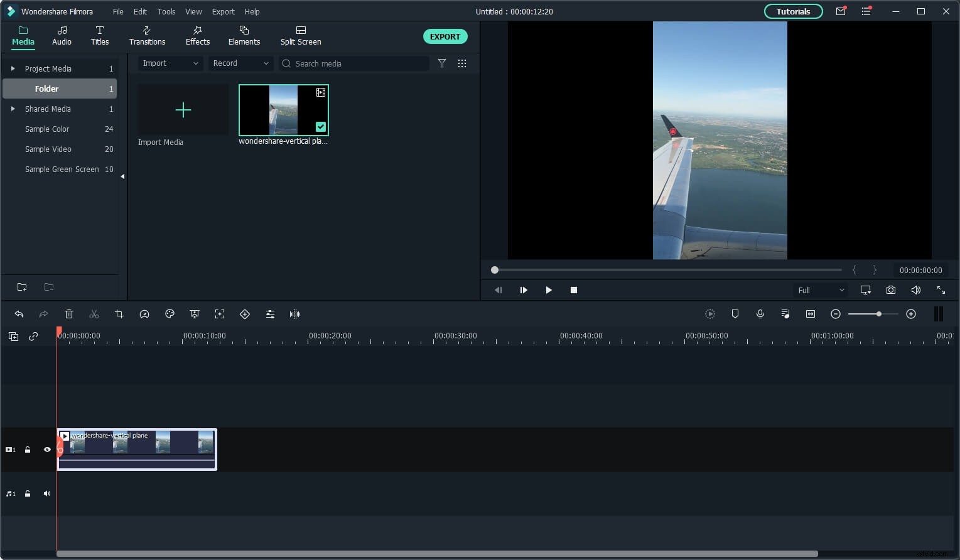
Task: Open the Record dropdown
Action: click(x=240, y=63)
